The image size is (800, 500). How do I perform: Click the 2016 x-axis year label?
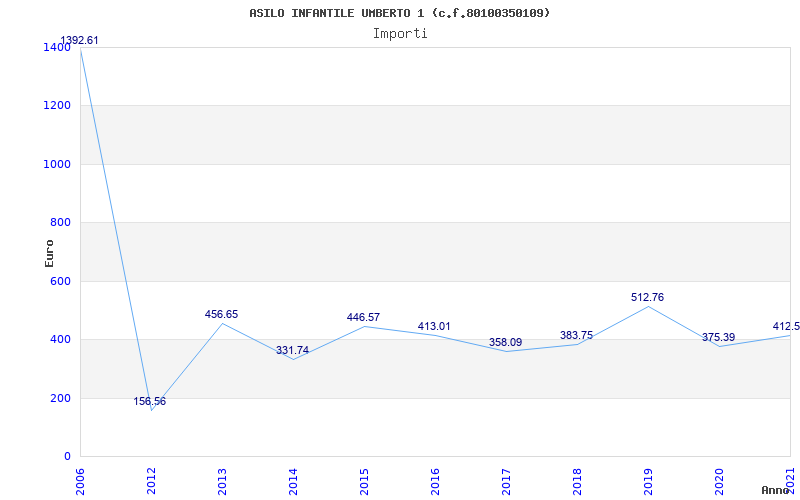435,481
